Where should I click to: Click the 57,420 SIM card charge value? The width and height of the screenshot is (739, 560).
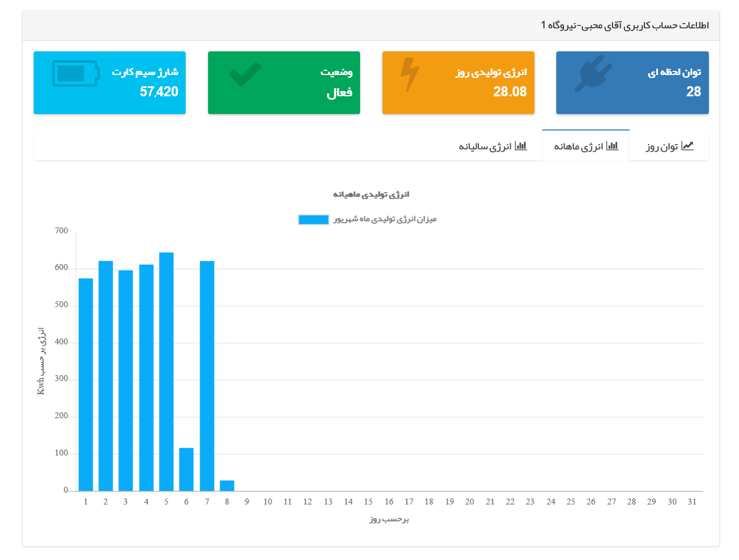159,92
